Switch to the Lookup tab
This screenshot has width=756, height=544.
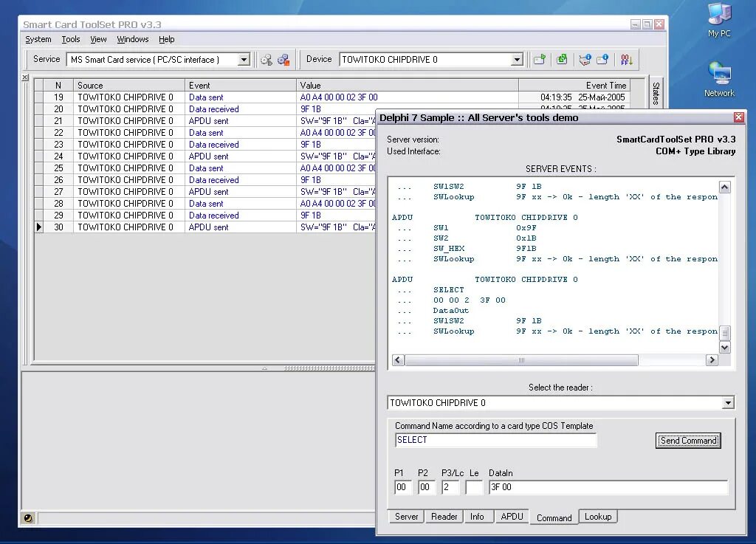[x=598, y=517]
